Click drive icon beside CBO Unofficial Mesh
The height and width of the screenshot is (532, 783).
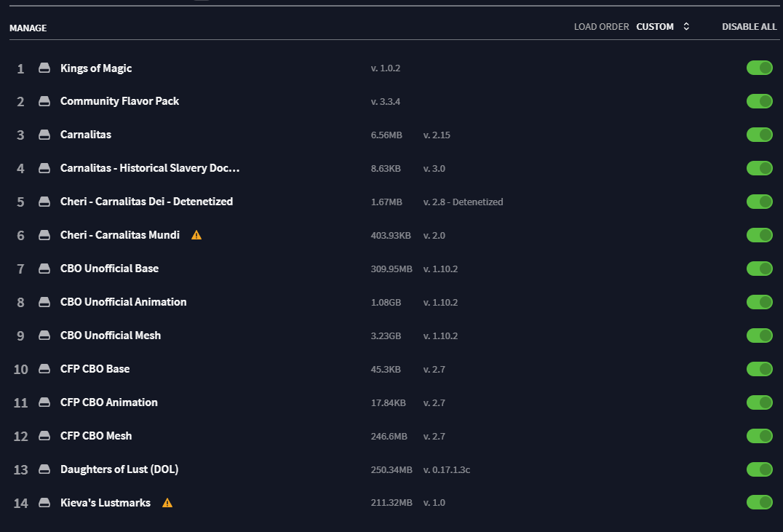coord(44,336)
